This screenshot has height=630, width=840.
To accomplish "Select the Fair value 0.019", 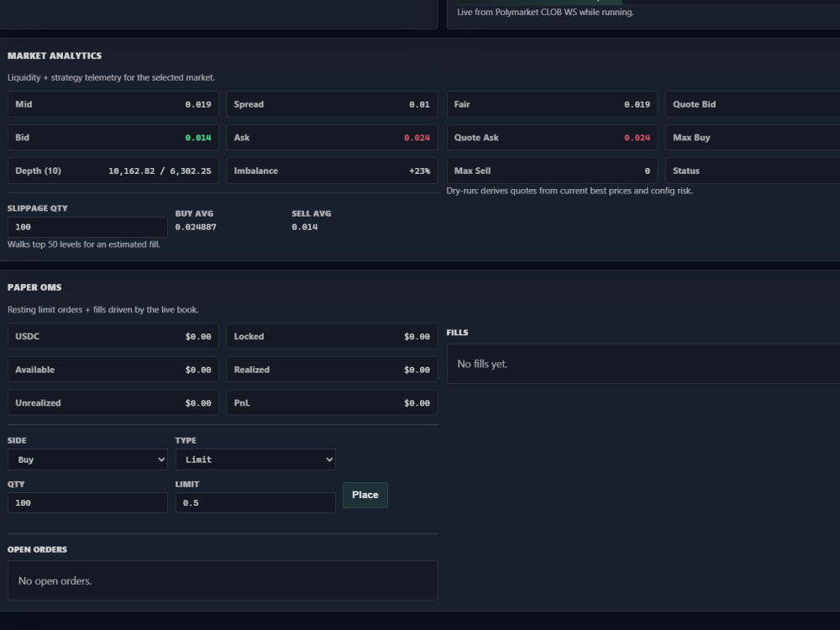I will pos(637,104).
